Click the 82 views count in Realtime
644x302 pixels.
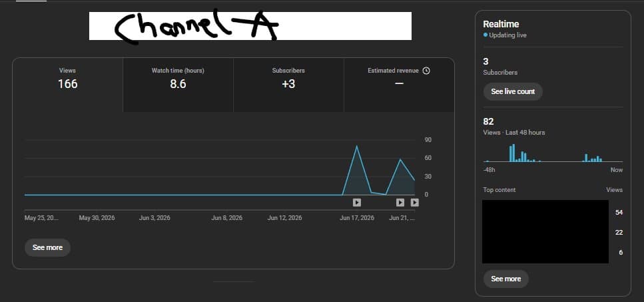[488, 121]
